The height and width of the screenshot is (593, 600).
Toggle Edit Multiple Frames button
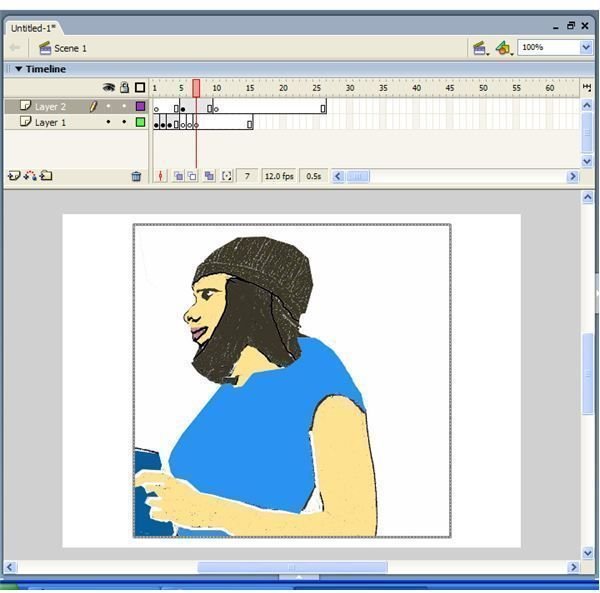(209, 176)
